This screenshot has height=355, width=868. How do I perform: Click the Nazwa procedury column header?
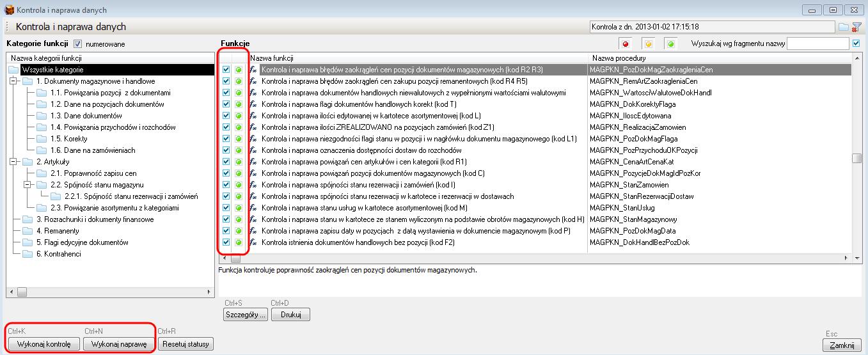(x=716, y=58)
